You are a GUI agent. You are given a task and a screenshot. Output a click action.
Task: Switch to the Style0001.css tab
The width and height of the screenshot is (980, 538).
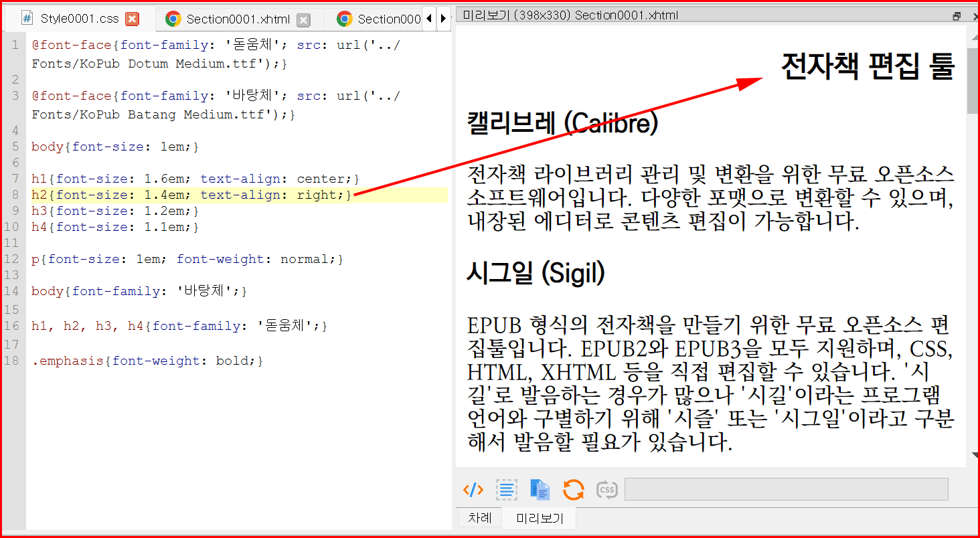79,19
